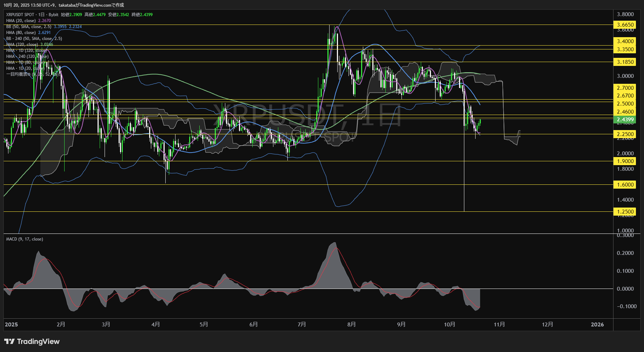The image size is (644, 352).
Task: Click the HMA (320, close) indicator label
Action: [x=22, y=45]
